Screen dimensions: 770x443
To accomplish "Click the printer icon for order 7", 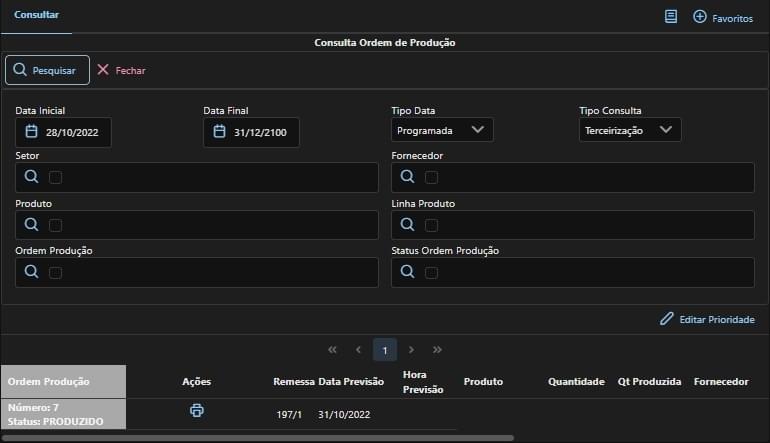I will (197, 411).
